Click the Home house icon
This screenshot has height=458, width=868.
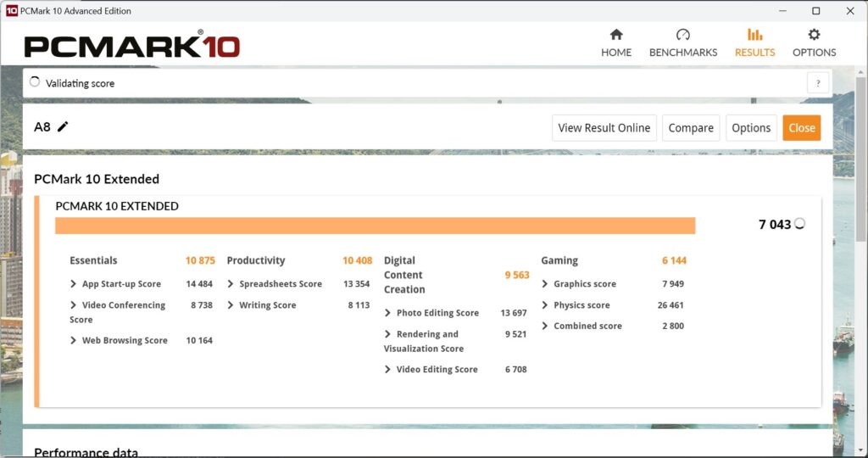click(616, 34)
